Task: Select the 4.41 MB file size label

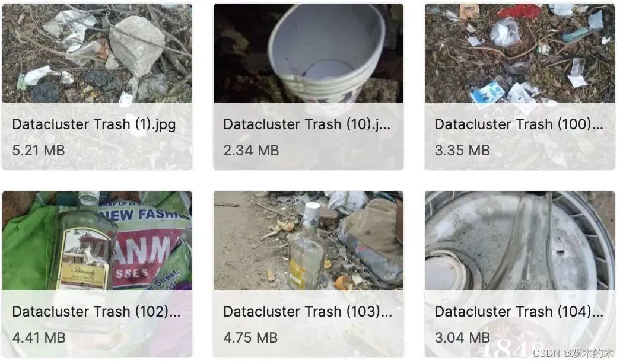Action: (x=39, y=338)
